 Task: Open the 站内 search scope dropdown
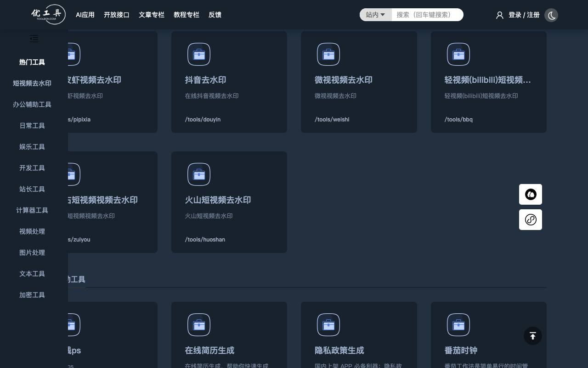pyautogui.click(x=375, y=15)
